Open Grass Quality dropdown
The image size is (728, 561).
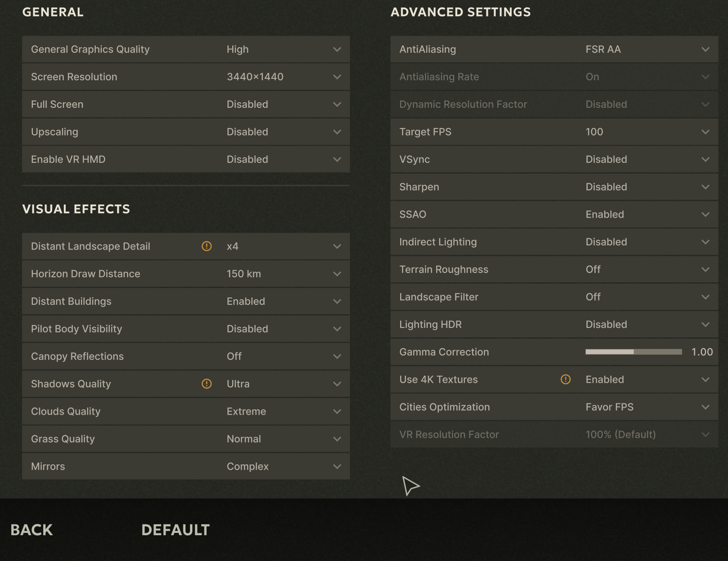tap(186, 439)
